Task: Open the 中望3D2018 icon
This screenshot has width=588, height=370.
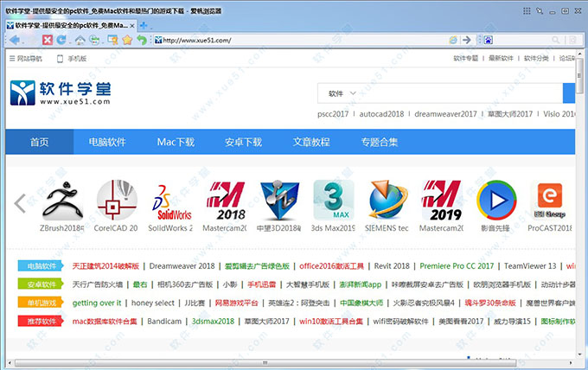Action: [280, 201]
